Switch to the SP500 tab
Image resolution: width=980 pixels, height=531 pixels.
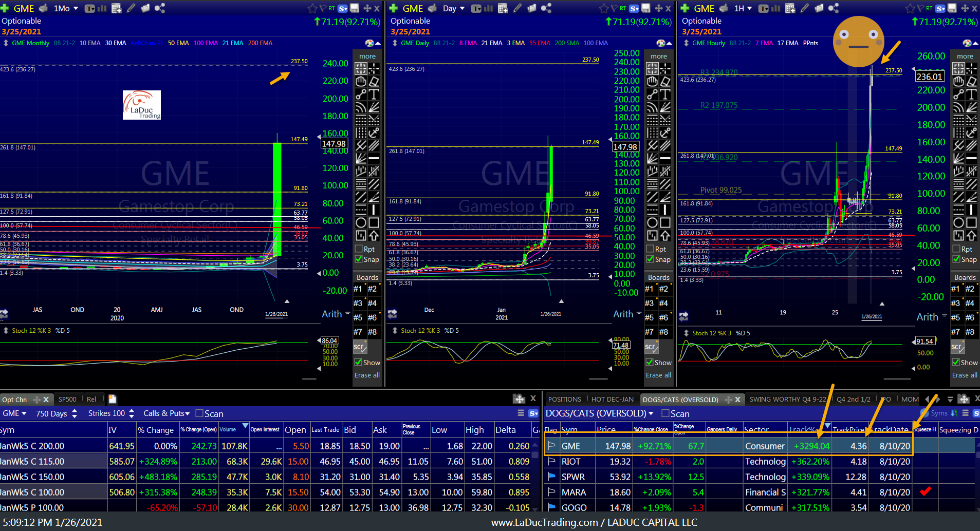pos(67,399)
